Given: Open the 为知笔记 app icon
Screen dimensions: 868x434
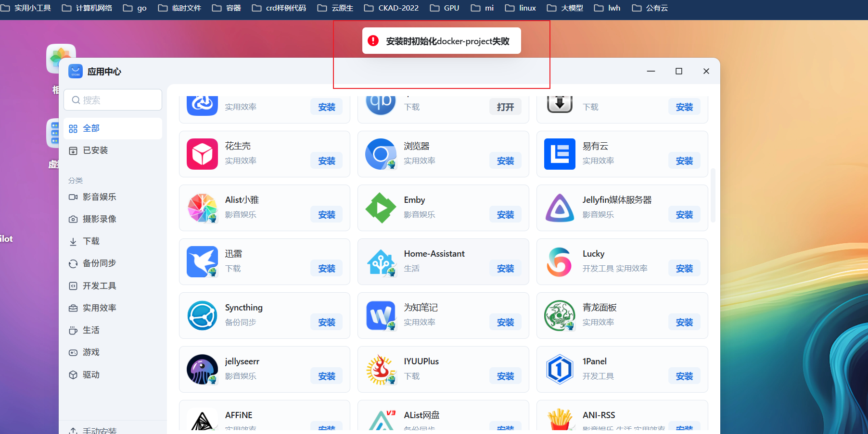Looking at the screenshot, I should pos(381,315).
